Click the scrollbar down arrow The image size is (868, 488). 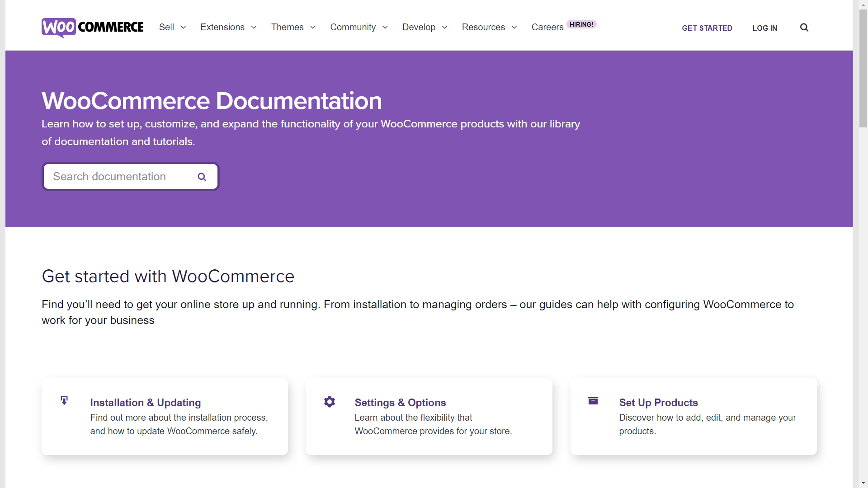(x=863, y=483)
